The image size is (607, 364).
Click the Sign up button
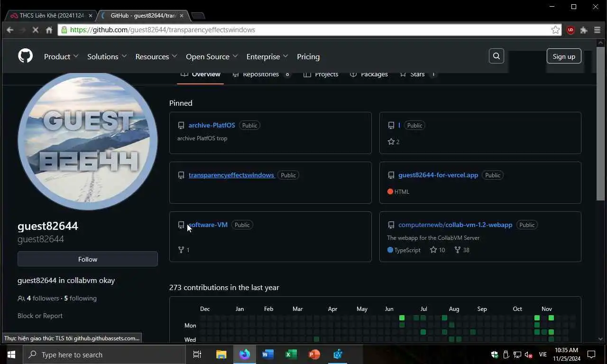tap(564, 56)
